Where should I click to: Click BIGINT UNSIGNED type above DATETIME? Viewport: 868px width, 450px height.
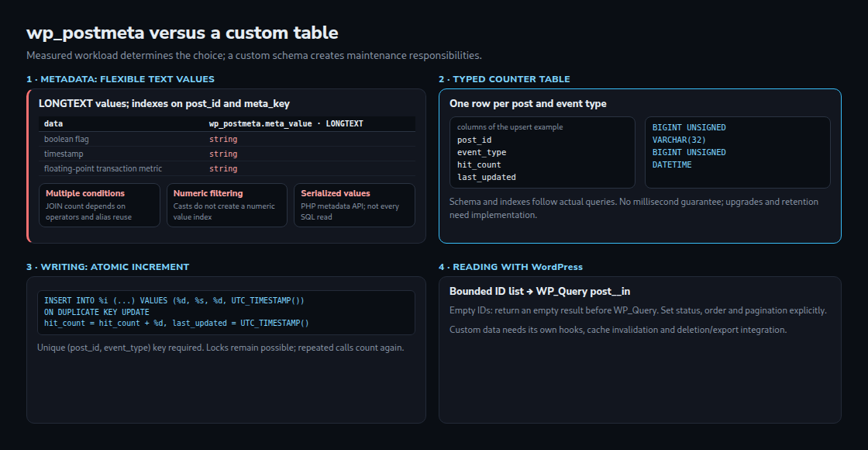pyautogui.click(x=689, y=152)
